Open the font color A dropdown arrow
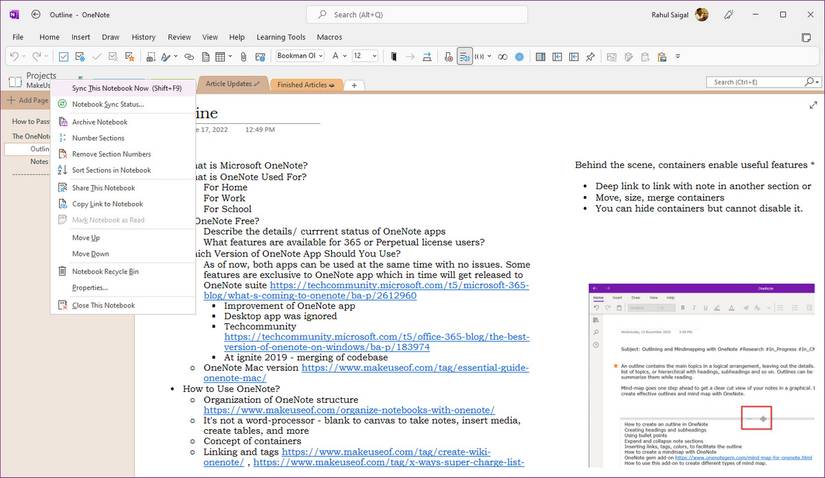This screenshot has height=478, width=825. click(x=345, y=56)
